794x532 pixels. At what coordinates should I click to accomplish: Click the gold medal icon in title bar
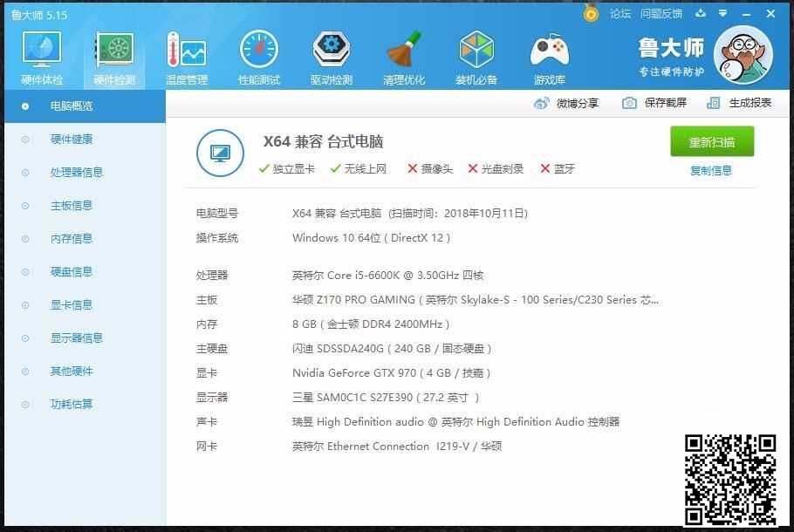point(592,13)
